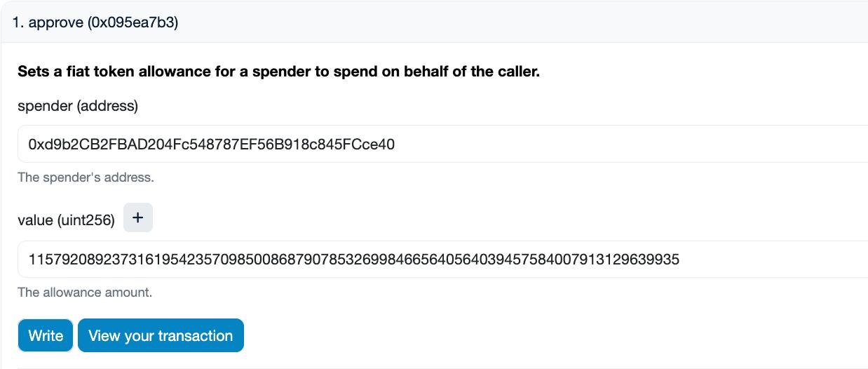Image resolution: width=868 pixels, height=369 pixels.
Task: Select the field containing 0xd9b2CB2F address
Action: tap(442, 144)
